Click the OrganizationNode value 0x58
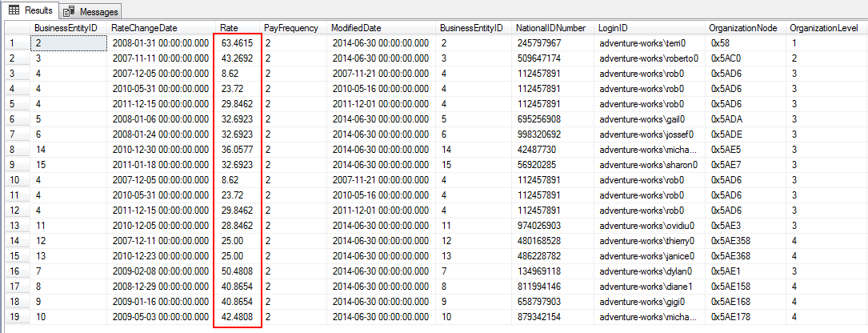This screenshot has width=868, height=333. click(x=720, y=42)
